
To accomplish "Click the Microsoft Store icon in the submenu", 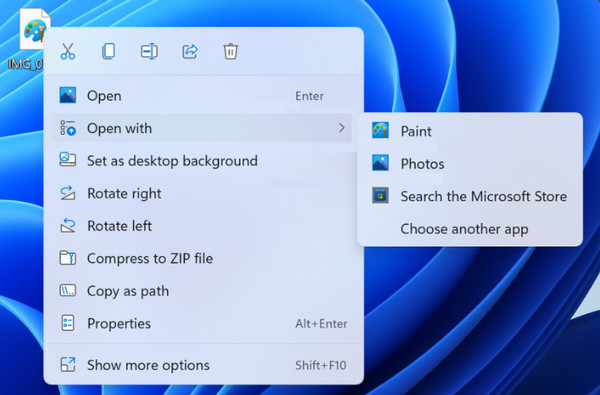I will click(380, 196).
